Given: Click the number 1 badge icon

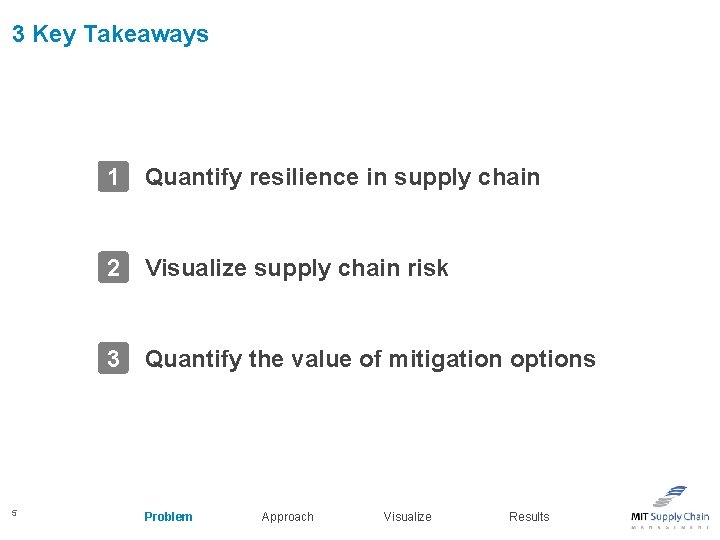Looking at the screenshot, I should click(x=114, y=177).
